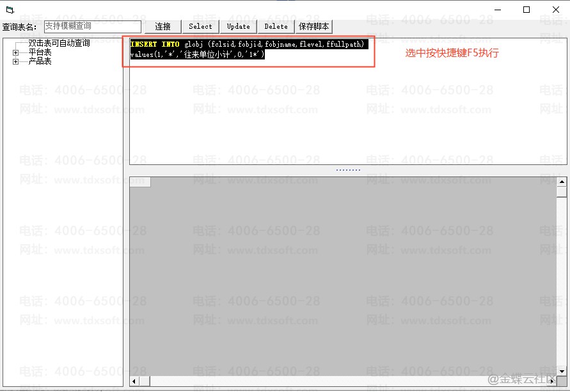This screenshot has height=392, width=570.
Task: Click the results horizontal scrollbar left arrow
Action: pos(134,381)
